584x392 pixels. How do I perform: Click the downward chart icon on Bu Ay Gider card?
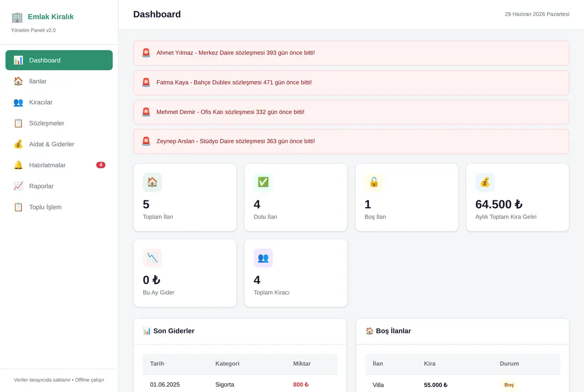pos(152,258)
